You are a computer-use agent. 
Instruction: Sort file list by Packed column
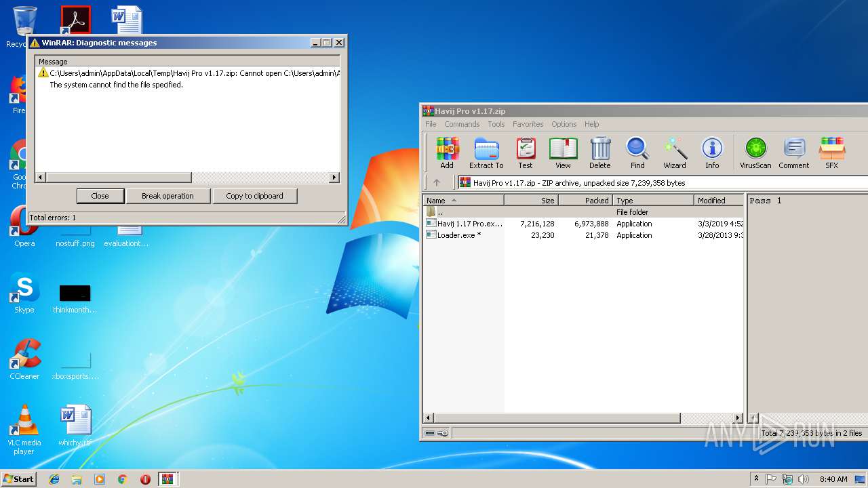[x=585, y=201]
